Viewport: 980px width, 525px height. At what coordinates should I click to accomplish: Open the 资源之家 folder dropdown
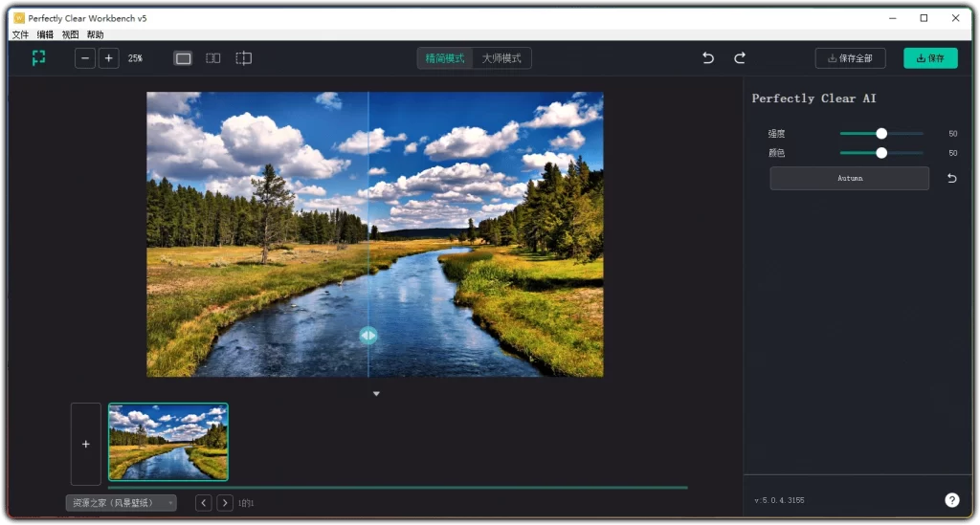point(121,503)
